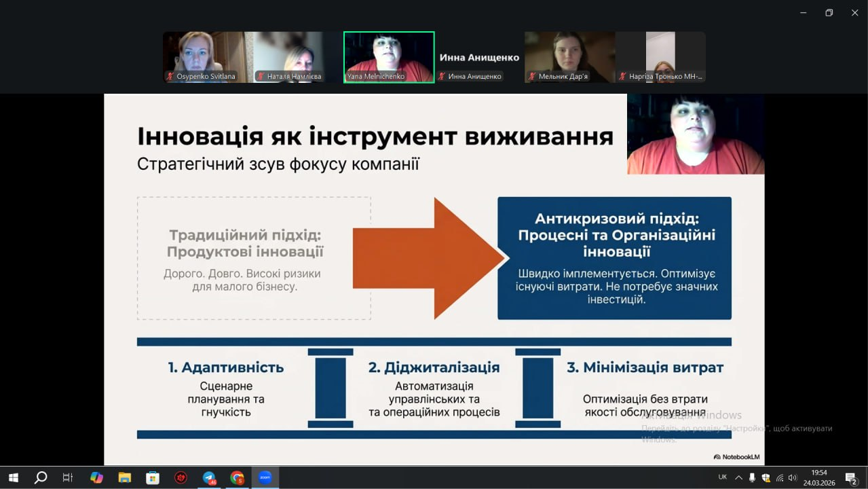Open Telegram from the taskbar
The height and width of the screenshot is (489, 868).
click(x=209, y=477)
